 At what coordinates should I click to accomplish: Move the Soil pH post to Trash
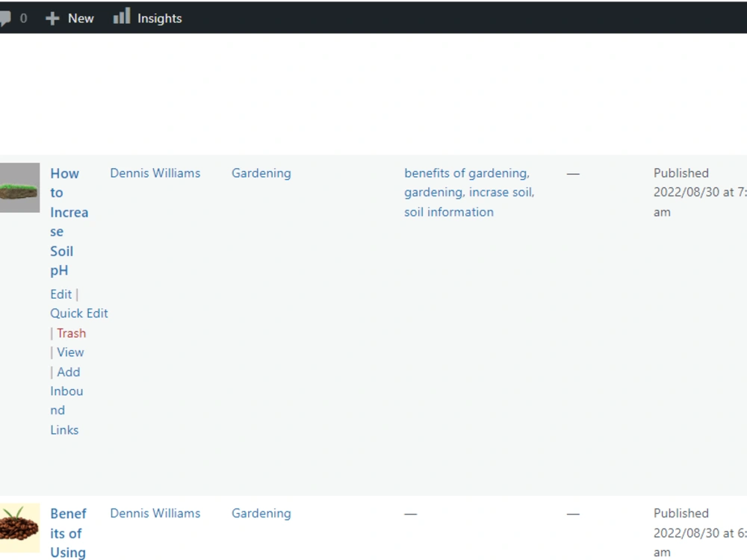tap(72, 333)
